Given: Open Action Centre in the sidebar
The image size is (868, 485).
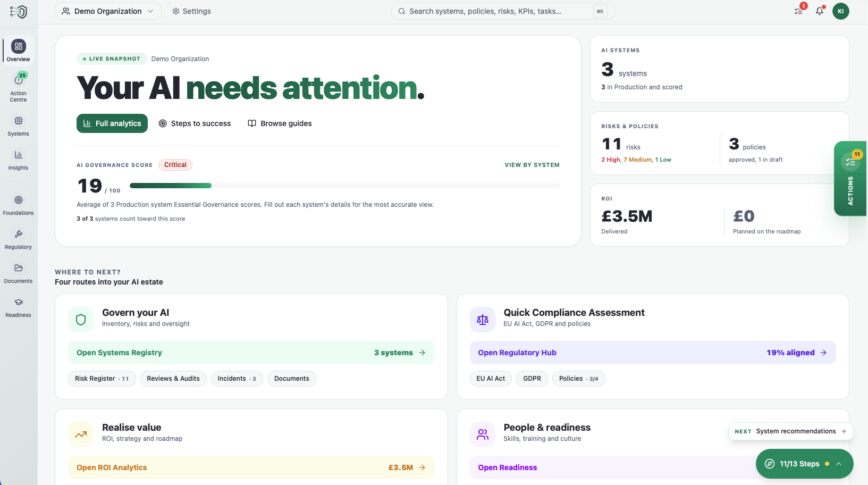Looking at the screenshot, I should (x=19, y=87).
